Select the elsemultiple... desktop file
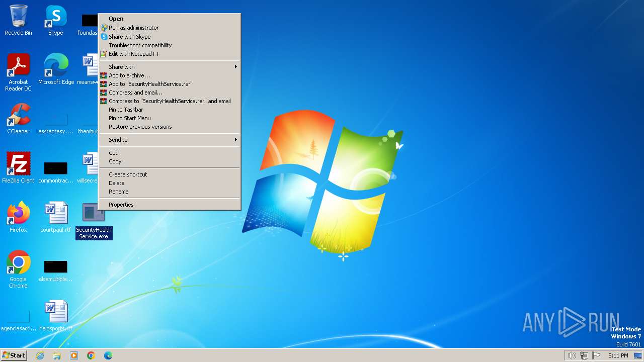644x362 pixels. pyautogui.click(x=56, y=270)
